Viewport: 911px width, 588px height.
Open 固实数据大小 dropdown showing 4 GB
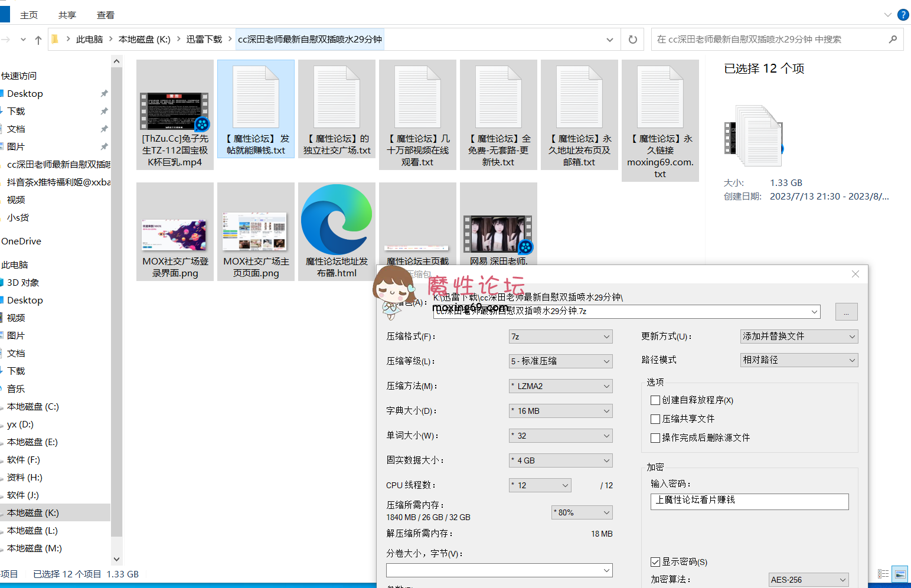560,460
